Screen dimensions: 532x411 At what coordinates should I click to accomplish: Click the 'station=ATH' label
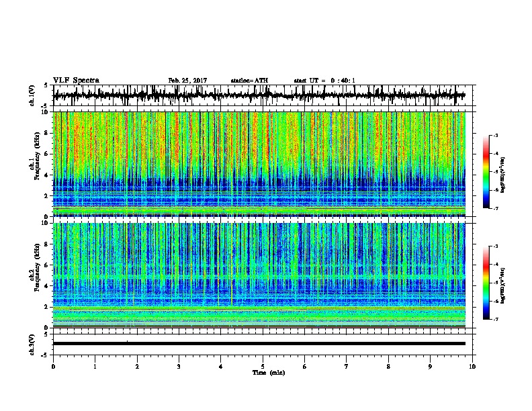tap(249, 81)
